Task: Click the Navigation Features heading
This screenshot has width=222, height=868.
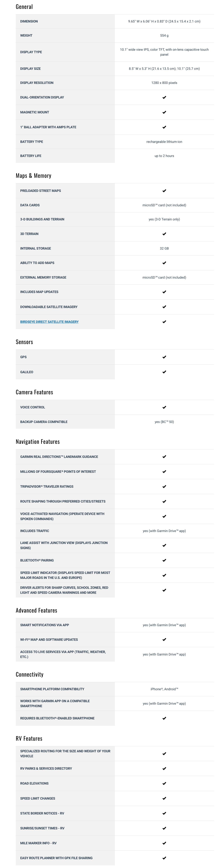Action: (x=38, y=441)
